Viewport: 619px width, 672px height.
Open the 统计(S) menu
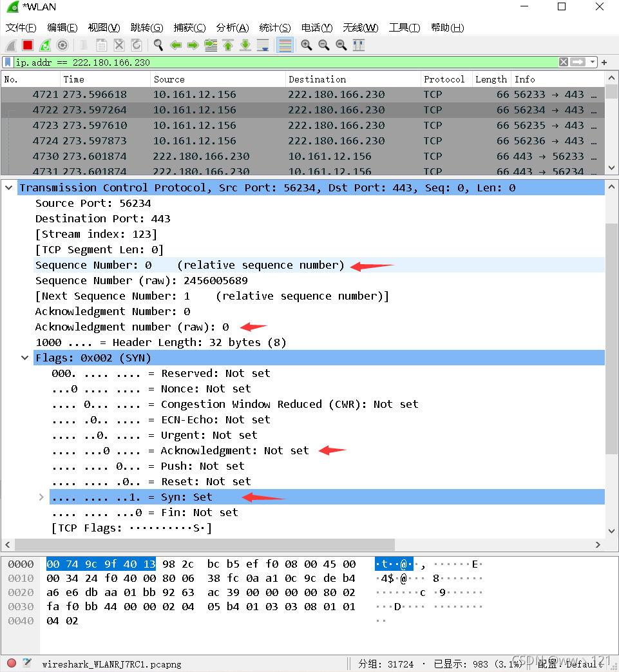click(x=275, y=28)
